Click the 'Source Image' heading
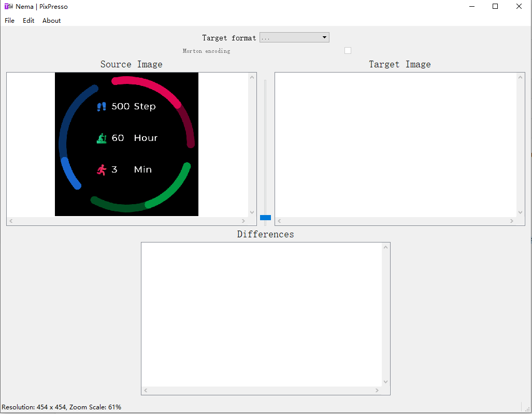532x414 pixels. (131, 64)
